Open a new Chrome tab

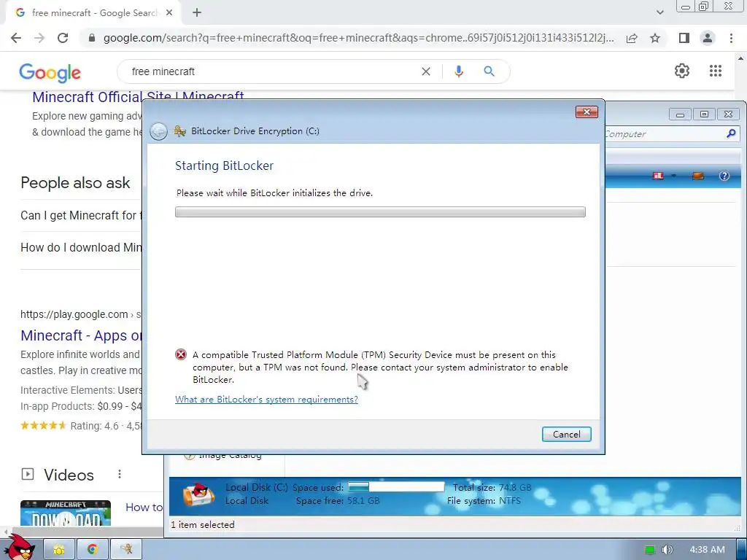coord(197,13)
